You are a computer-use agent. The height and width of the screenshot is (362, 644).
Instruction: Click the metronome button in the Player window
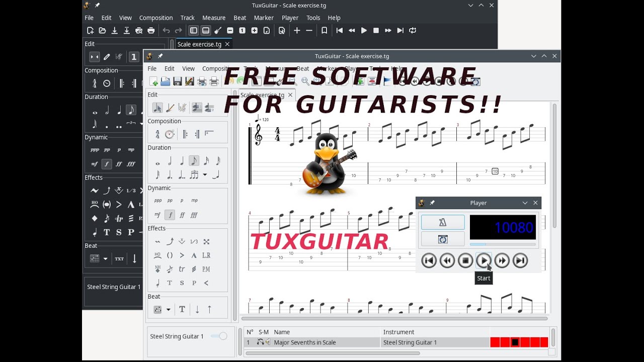(443, 222)
